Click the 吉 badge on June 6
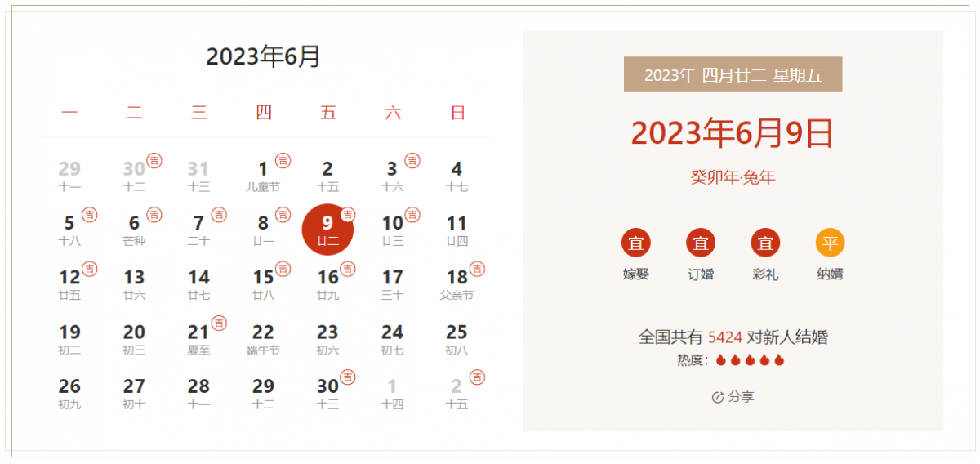Image resolution: width=980 pixels, height=464 pixels. click(154, 215)
